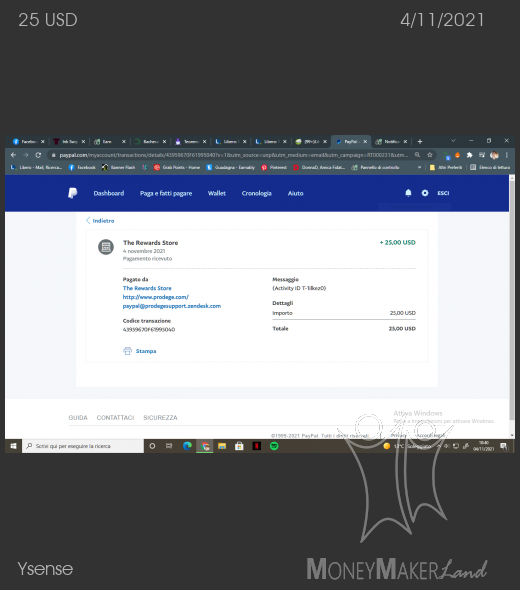Open the notifications bell in PayPal header
Viewport: 520px width, 590px height.
click(408, 193)
